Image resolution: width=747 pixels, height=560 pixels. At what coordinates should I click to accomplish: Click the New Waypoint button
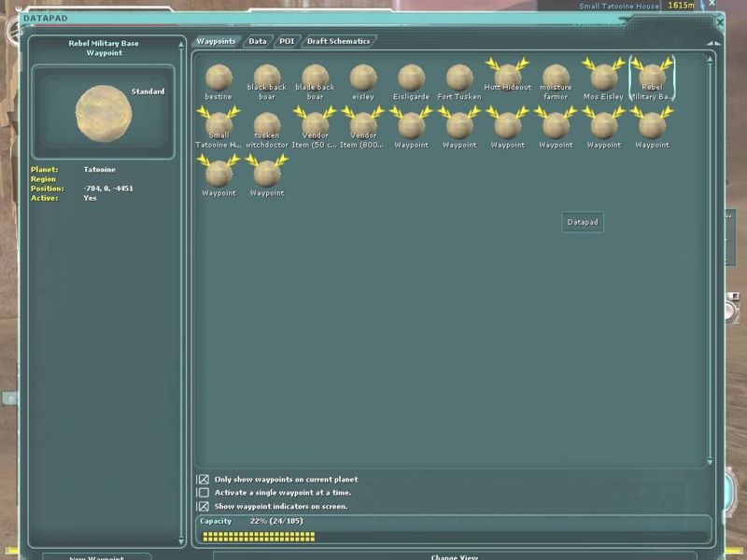pyautogui.click(x=97, y=556)
